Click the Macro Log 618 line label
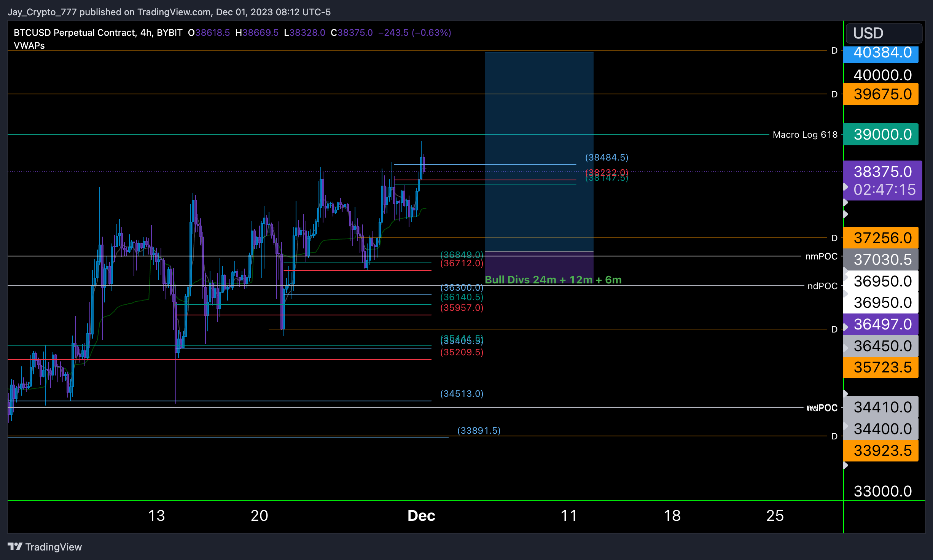The height and width of the screenshot is (560, 933). click(805, 134)
